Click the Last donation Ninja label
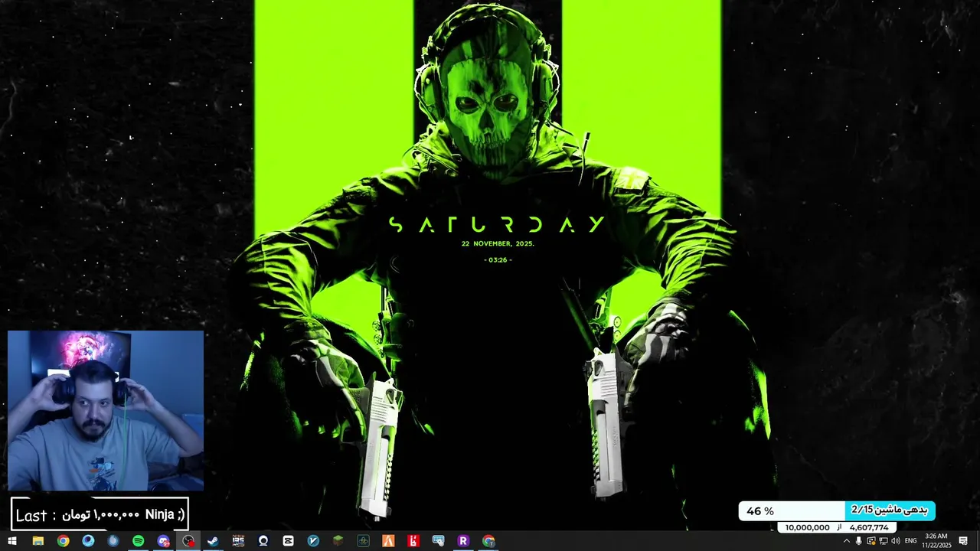This screenshot has width=980, height=551. point(100,515)
